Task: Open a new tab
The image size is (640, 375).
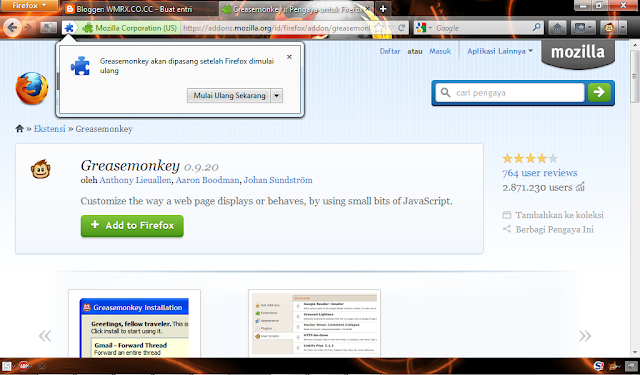Action: click(x=383, y=9)
